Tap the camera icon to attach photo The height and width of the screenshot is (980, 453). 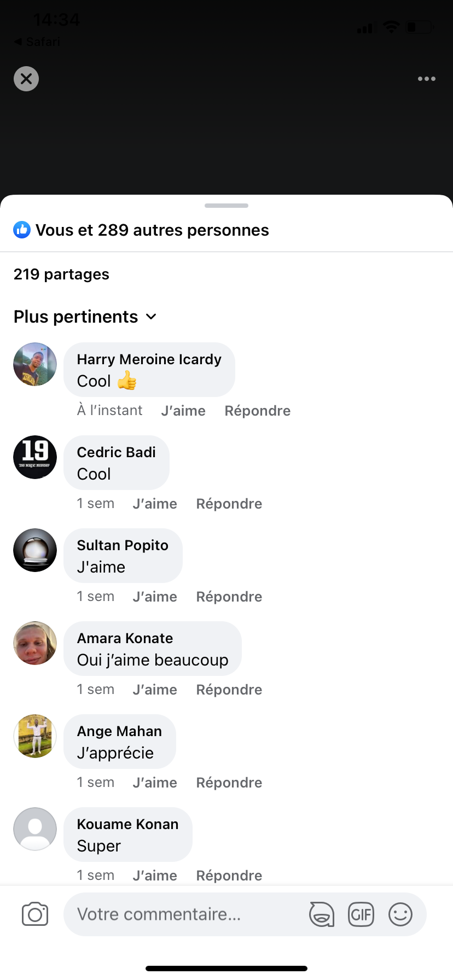[x=35, y=914]
